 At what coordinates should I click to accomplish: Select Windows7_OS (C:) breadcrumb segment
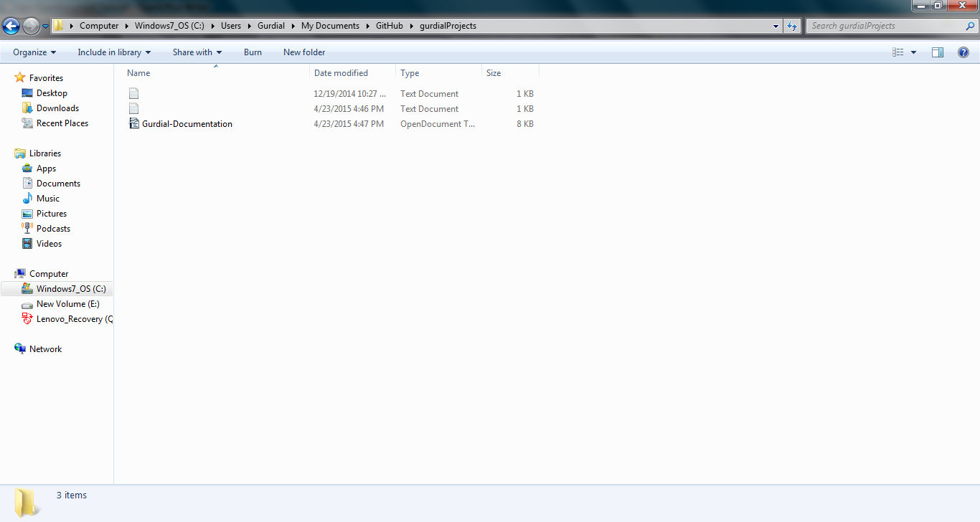point(169,26)
